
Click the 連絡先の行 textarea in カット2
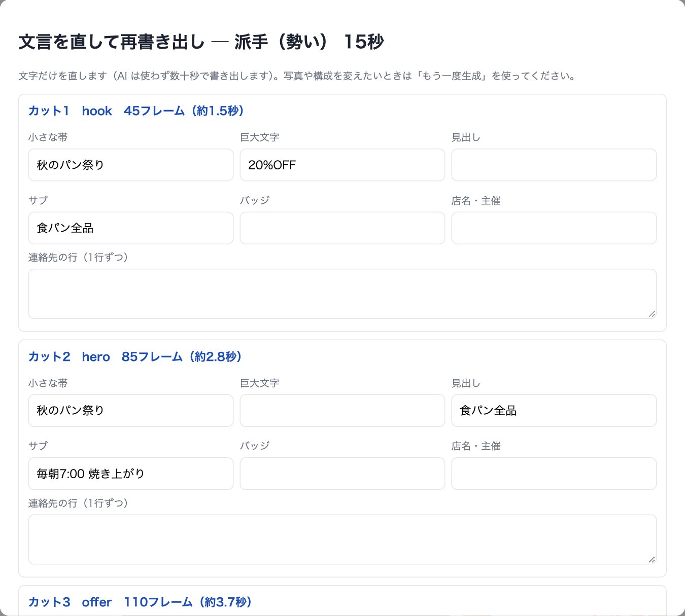click(342, 539)
